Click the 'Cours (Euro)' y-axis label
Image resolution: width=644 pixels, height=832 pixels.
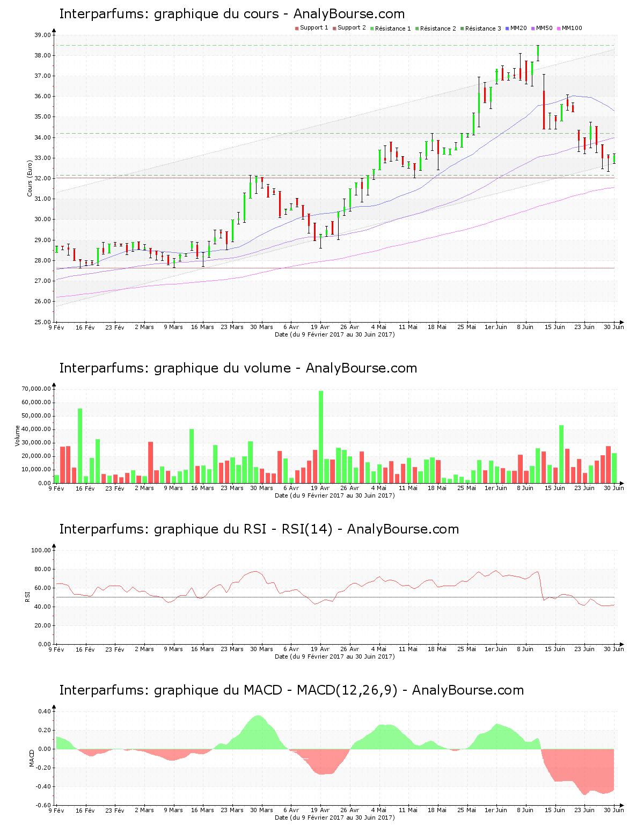(30, 178)
